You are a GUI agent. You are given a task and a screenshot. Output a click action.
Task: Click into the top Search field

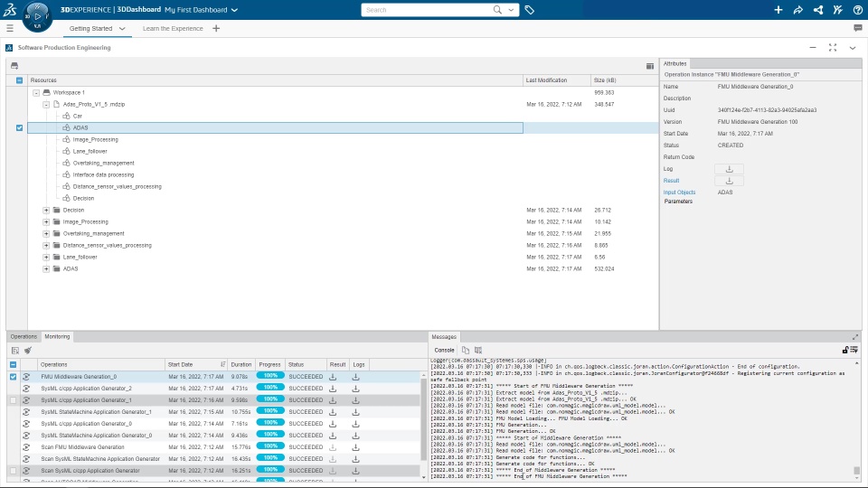point(426,9)
